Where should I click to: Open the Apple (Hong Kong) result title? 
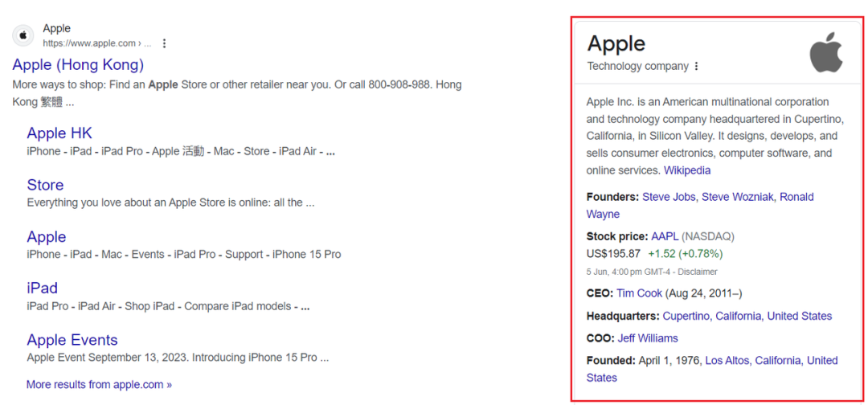[78, 65]
